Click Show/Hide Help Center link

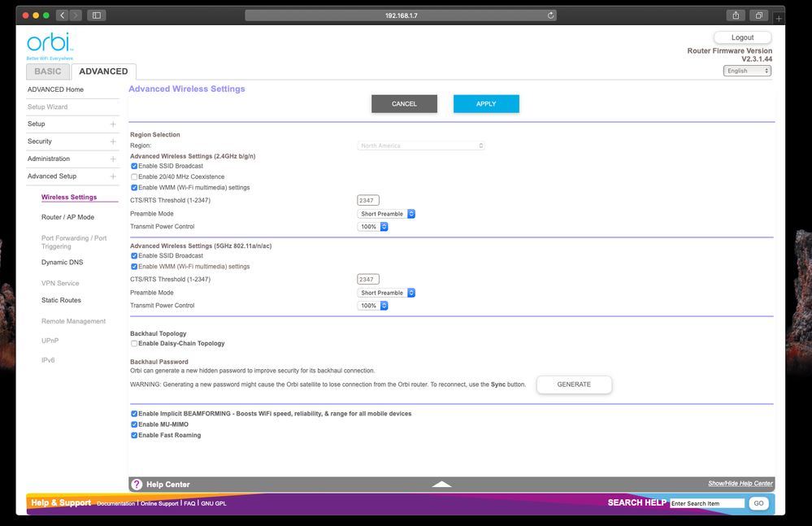740,484
